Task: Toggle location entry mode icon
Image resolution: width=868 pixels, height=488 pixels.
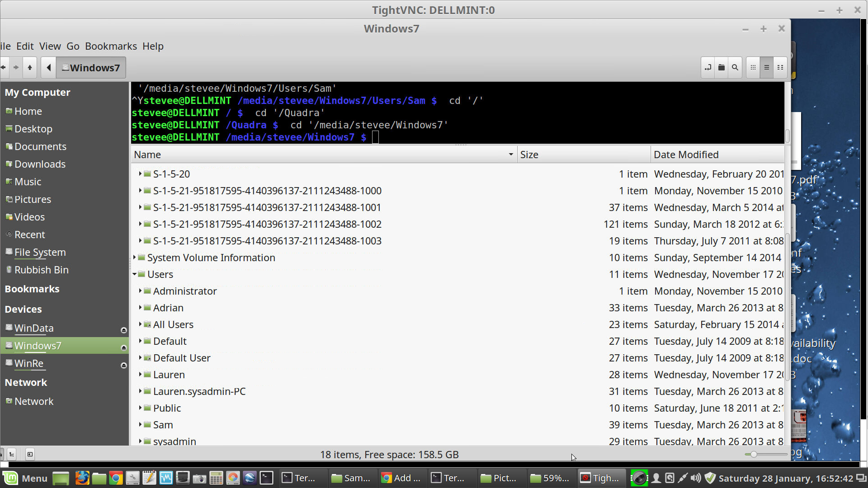Action: pos(708,68)
